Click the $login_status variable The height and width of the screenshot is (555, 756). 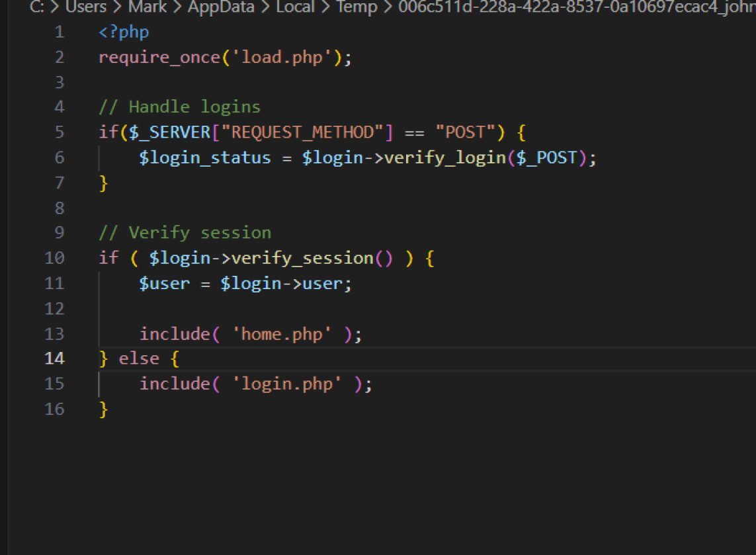pyautogui.click(x=205, y=157)
